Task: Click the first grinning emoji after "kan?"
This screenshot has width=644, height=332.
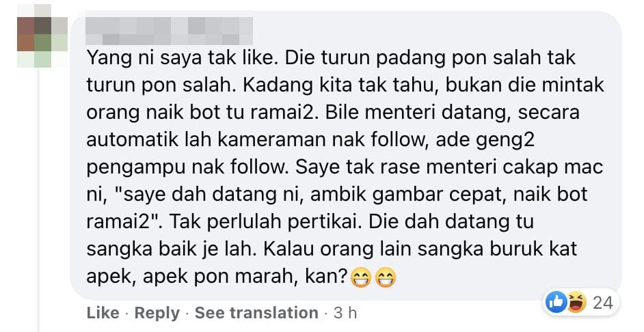Action: (360, 277)
